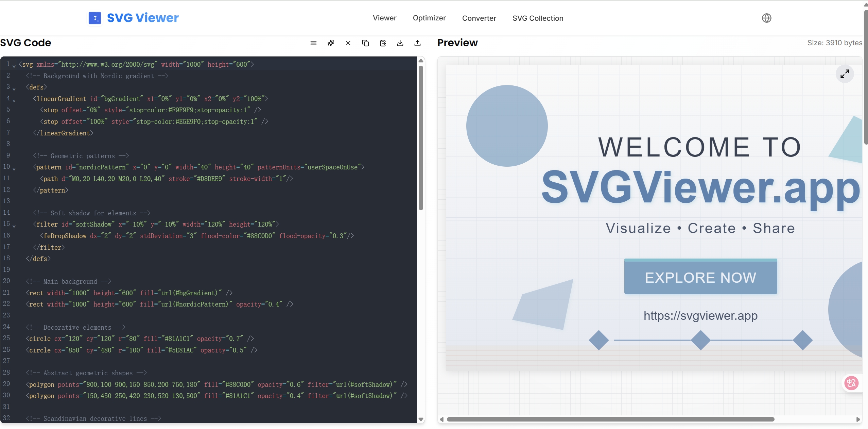Screen dimensions: 868x429
Task: Open the SVG Collection page
Action: [538, 18]
